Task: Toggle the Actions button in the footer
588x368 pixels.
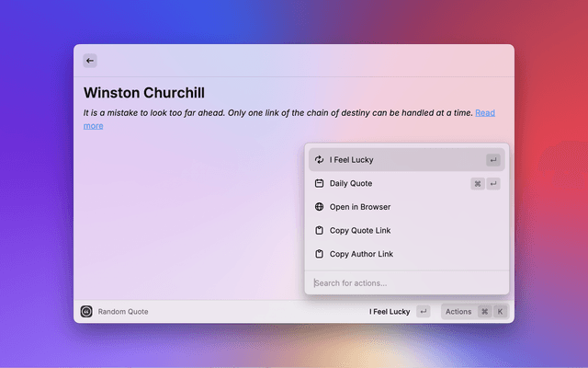Action: pyautogui.click(x=458, y=312)
